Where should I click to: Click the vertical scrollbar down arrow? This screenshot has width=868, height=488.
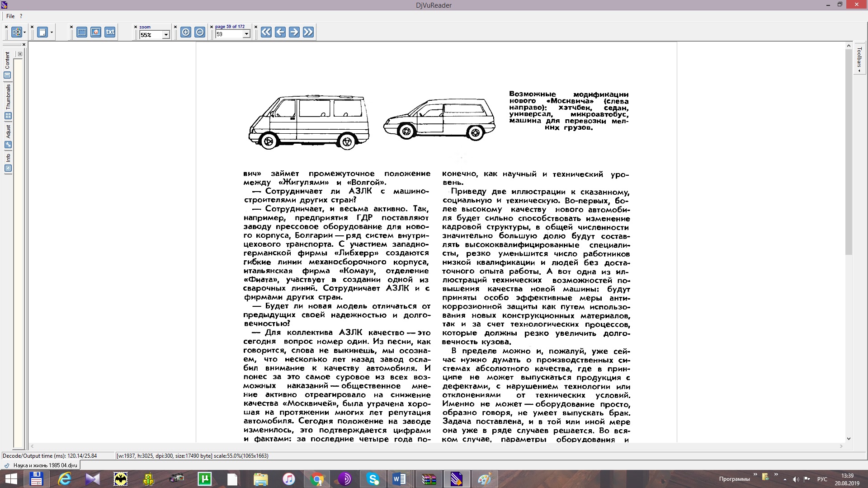pos(849,438)
